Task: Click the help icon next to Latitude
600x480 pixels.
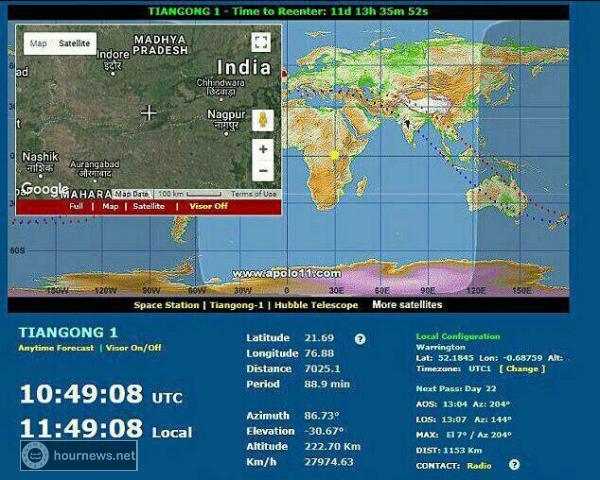Action: point(360,339)
